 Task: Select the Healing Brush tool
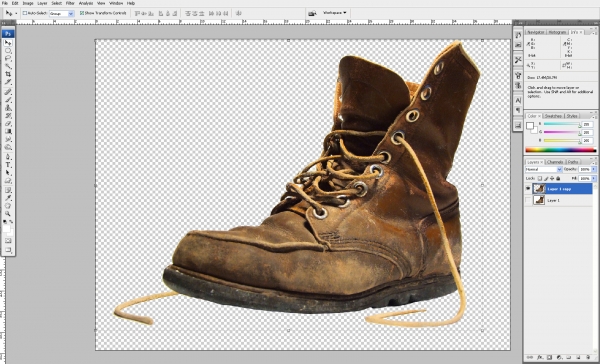coord(8,92)
